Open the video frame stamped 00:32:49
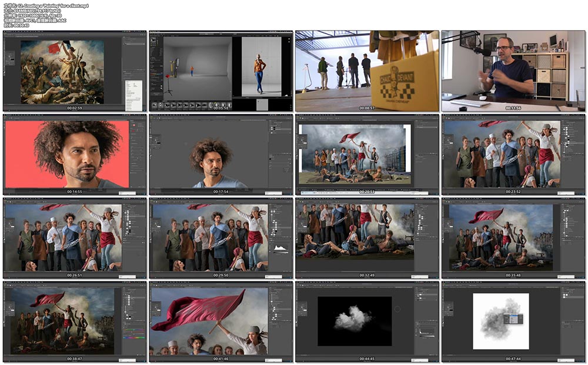 point(367,238)
